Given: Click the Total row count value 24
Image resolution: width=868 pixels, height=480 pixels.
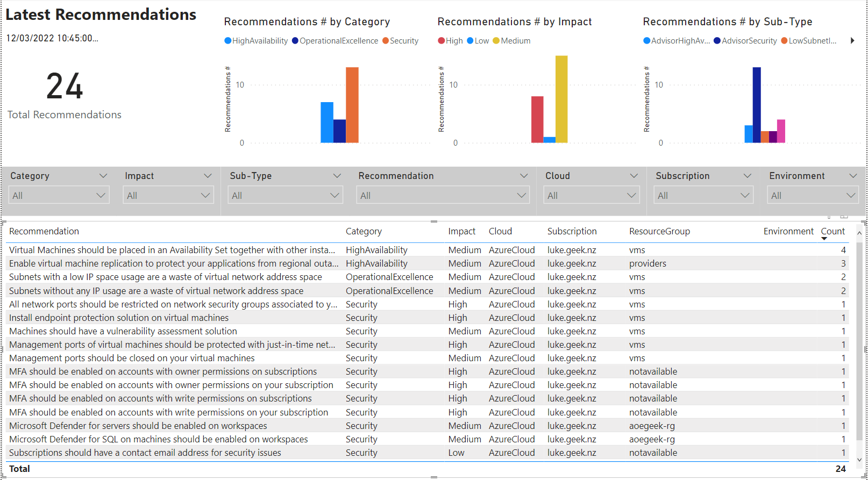Looking at the screenshot, I should [x=841, y=469].
